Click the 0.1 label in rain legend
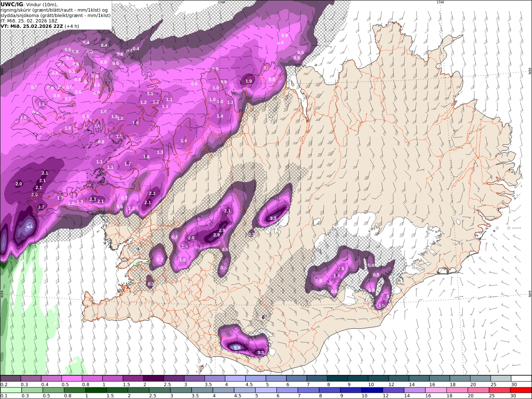This screenshot has height=399, width=532. (3, 396)
